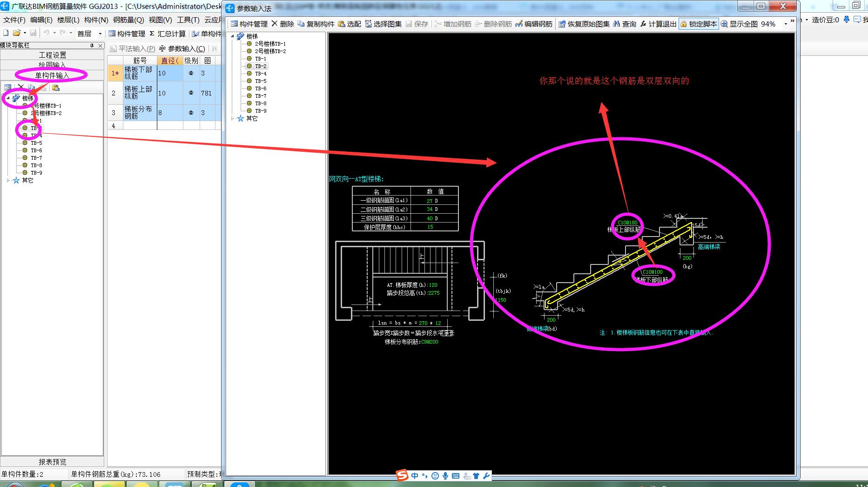This screenshot has width=868, height=487.
Task: Open the 编辑(E) menu
Action: tap(41, 20)
